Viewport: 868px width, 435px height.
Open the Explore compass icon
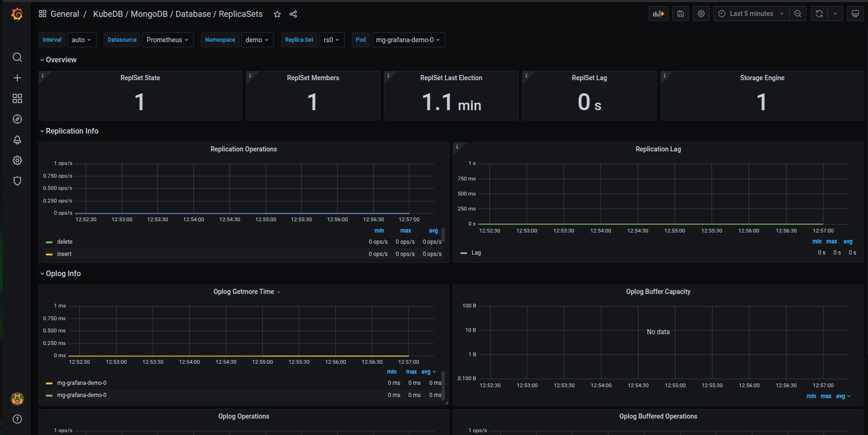17,119
